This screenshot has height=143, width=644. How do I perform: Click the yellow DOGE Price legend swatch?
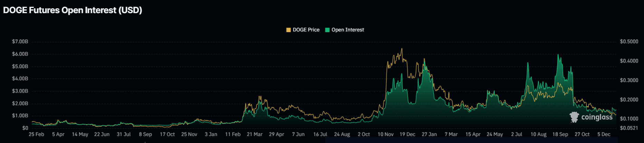pyautogui.click(x=288, y=30)
